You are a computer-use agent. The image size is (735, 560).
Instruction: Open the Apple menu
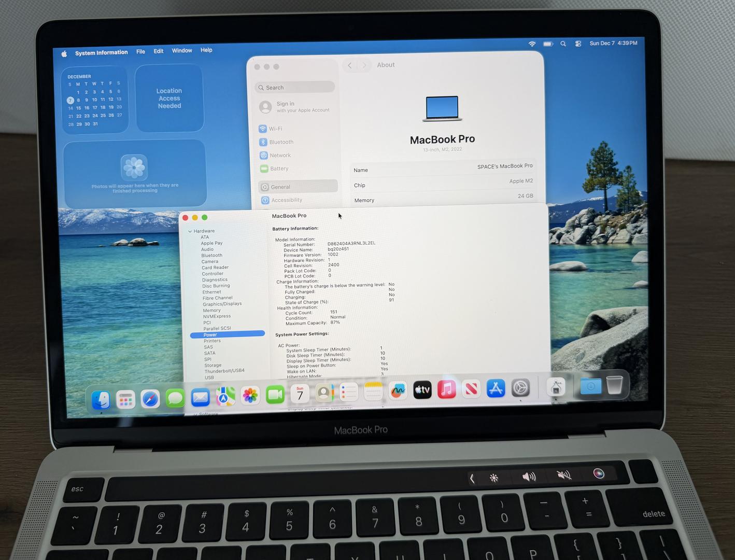click(64, 53)
